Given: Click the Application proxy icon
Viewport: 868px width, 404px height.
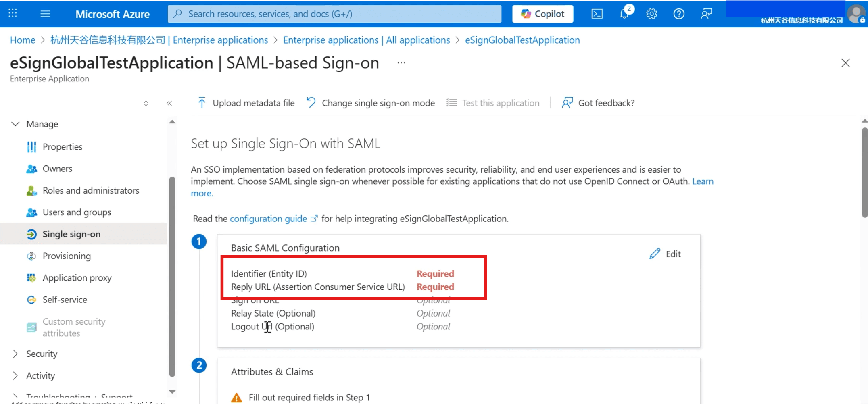Looking at the screenshot, I should (x=31, y=278).
